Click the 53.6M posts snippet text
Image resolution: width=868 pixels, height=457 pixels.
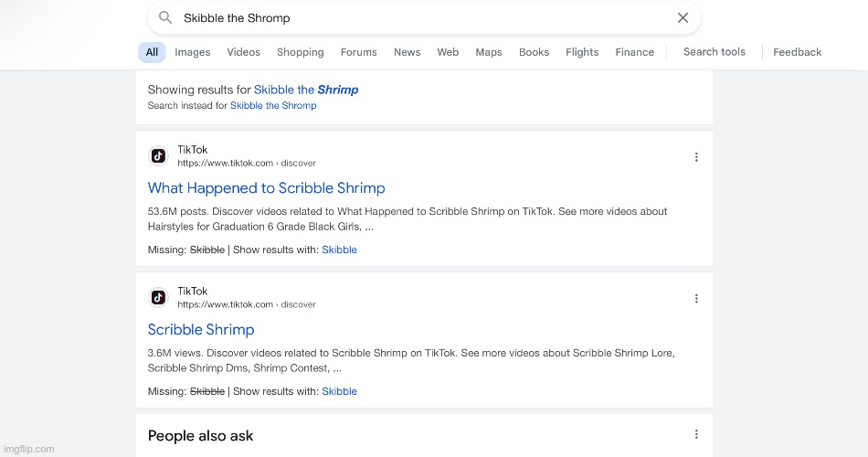point(408,218)
